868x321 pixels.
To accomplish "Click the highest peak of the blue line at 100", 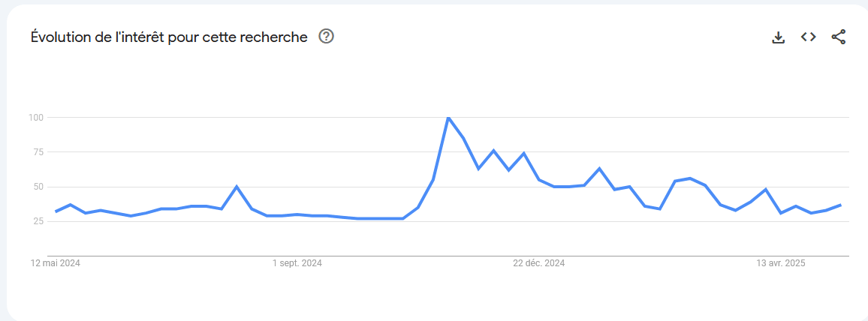I will 448,118.
